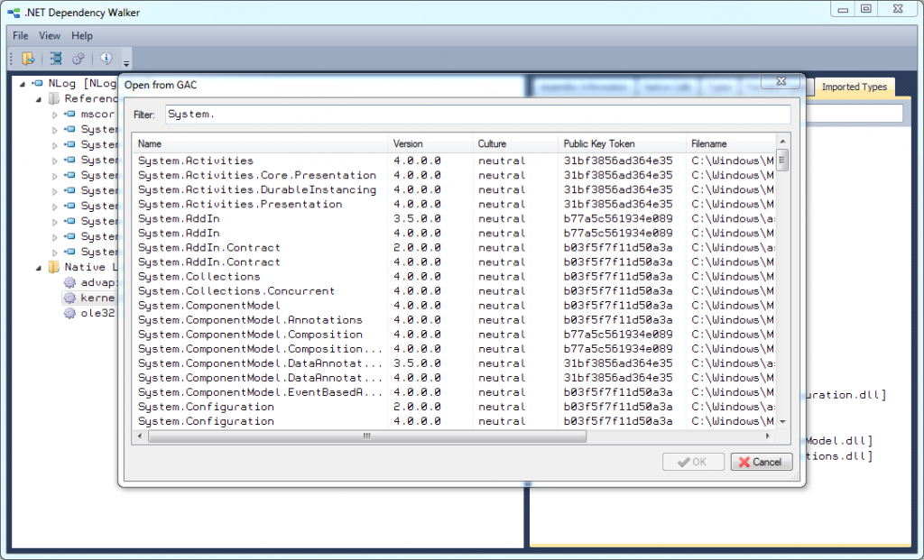
Task: Click the gears toolbar icon
Action: 79,59
